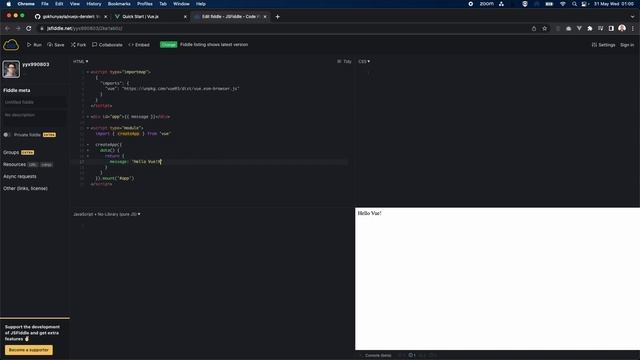Open the View menu
The image size is (640, 360).
click(75, 4)
